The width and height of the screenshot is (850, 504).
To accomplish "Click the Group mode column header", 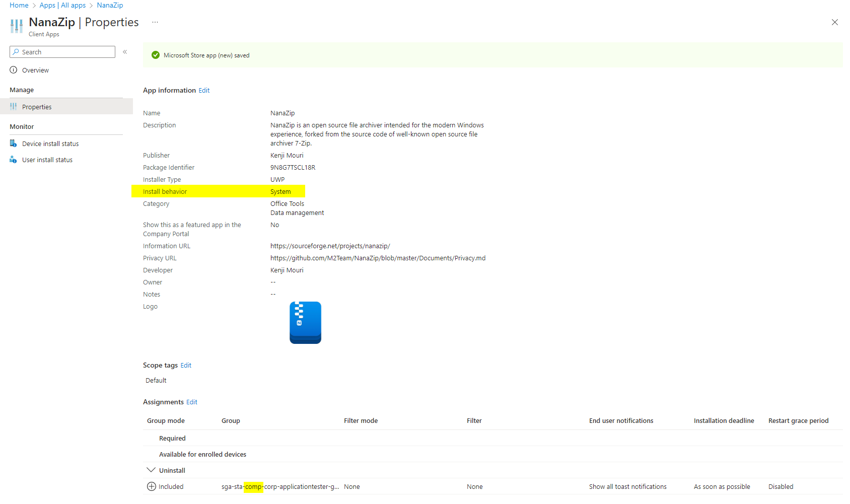I will 166,421.
